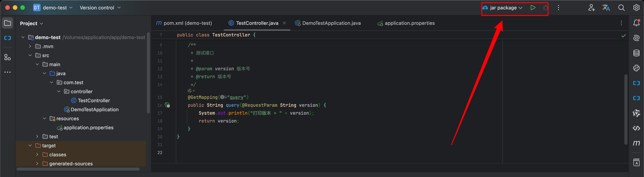Switch to pom.xml (demo-test) tab

[184, 23]
